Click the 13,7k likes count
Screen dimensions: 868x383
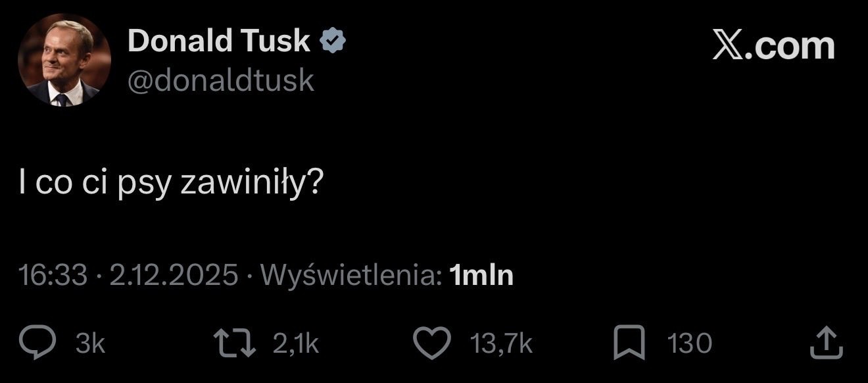(501, 344)
